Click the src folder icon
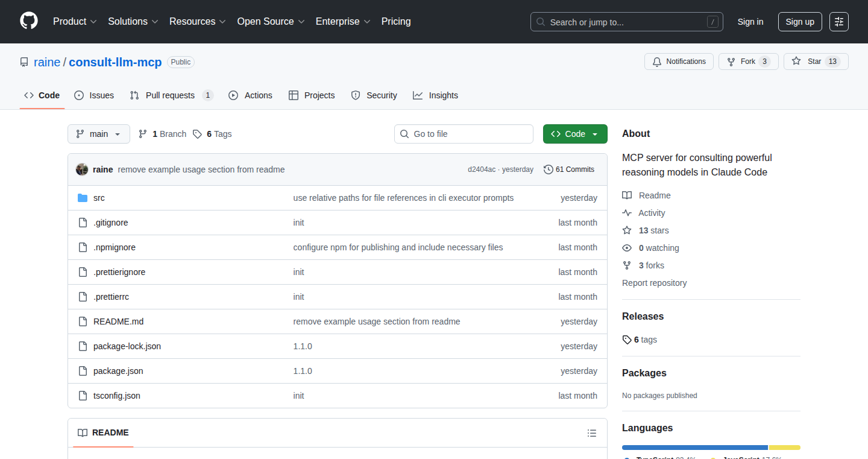Screen dimensions: 868x459 [83, 198]
